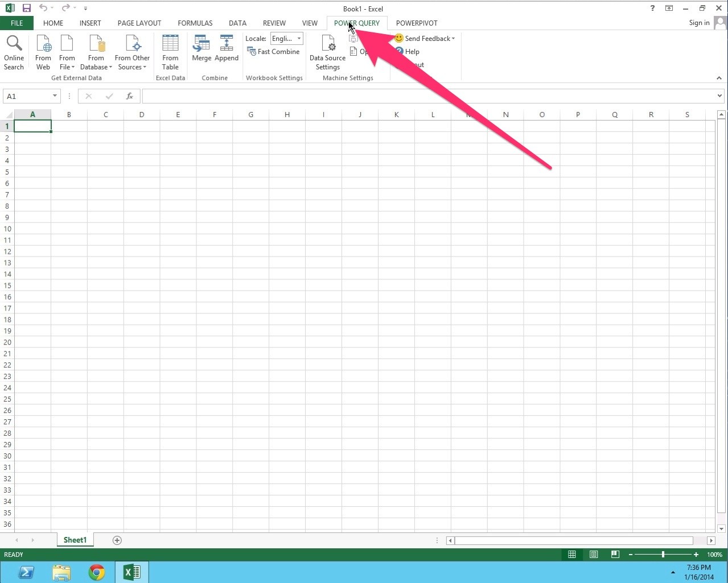Click the Cancel X icon in formula bar
The width and height of the screenshot is (728, 583).
[88, 96]
